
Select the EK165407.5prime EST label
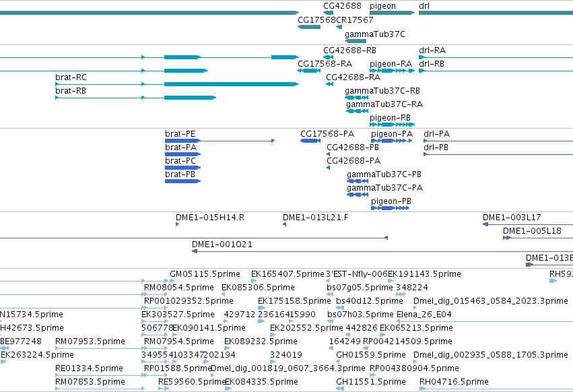tap(288, 275)
